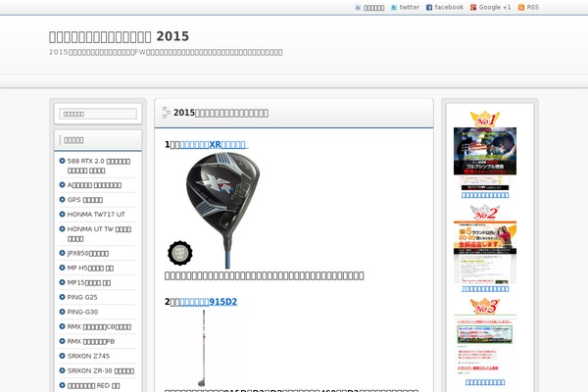Open the SRIXON Z745 category

click(88, 356)
